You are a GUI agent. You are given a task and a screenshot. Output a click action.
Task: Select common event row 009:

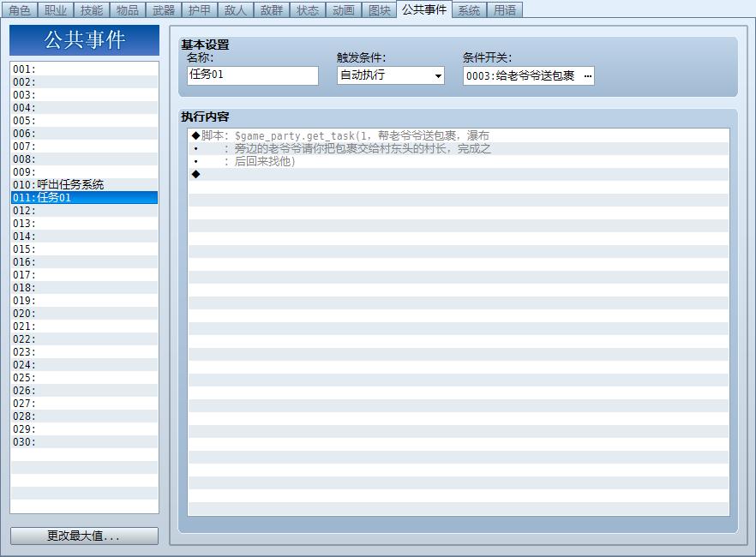click(x=84, y=172)
